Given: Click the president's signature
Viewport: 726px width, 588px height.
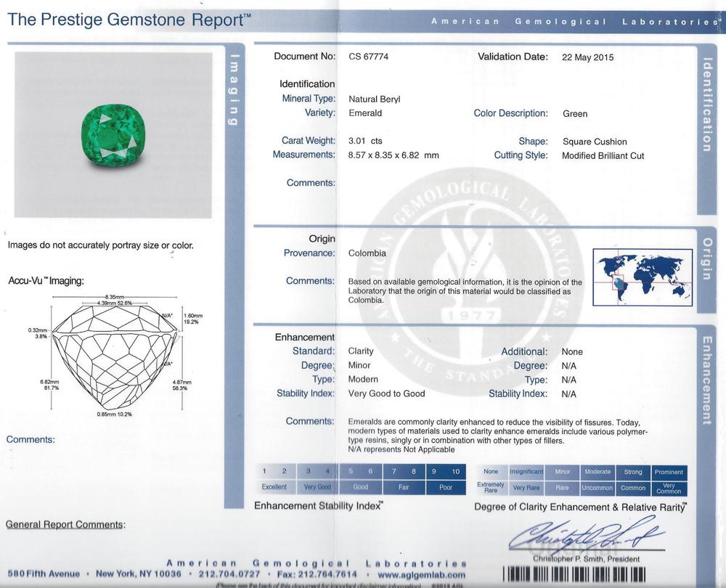Looking at the screenshot, I should click(x=586, y=536).
